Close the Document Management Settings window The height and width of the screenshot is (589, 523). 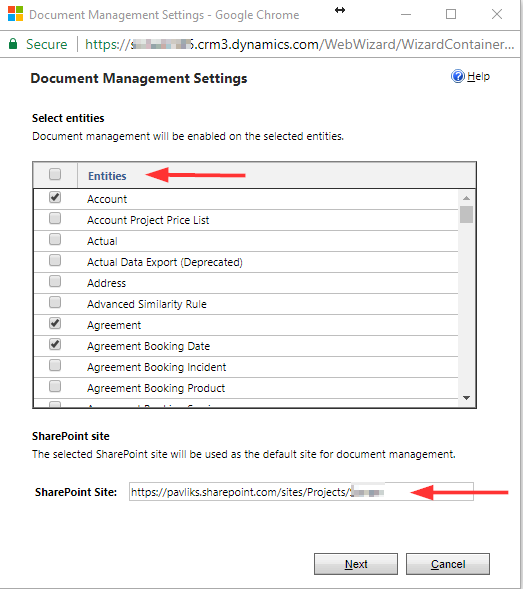[497, 14]
